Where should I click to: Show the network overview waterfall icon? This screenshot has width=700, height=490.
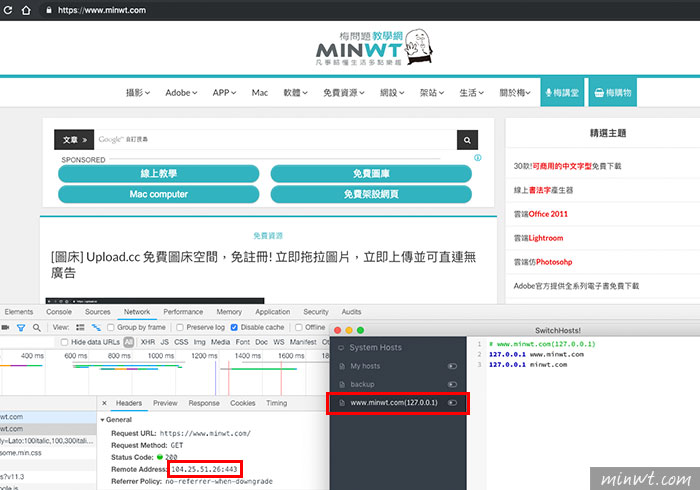pos(96,328)
